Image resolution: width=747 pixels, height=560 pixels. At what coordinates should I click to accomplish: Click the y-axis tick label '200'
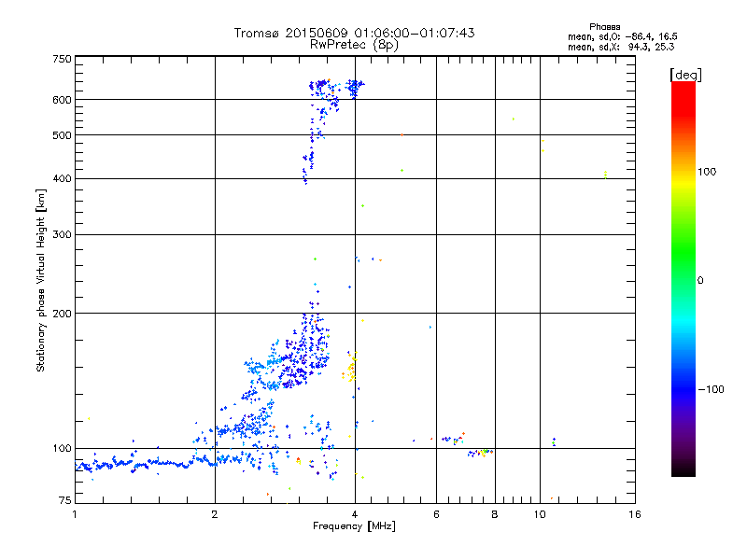coord(62,314)
